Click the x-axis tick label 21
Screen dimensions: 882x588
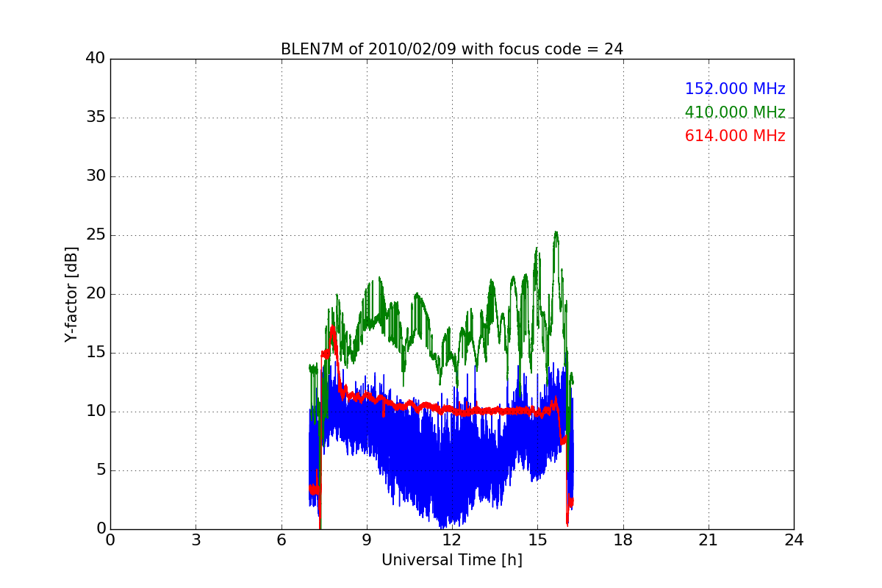pyautogui.click(x=709, y=539)
